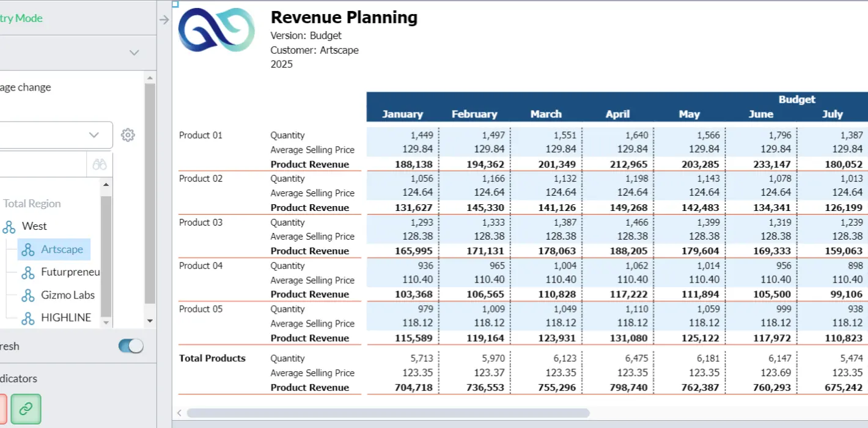The width and height of the screenshot is (868, 428).
Task: Click Product 01 January revenue 188,138
Action: pos(414,164)
